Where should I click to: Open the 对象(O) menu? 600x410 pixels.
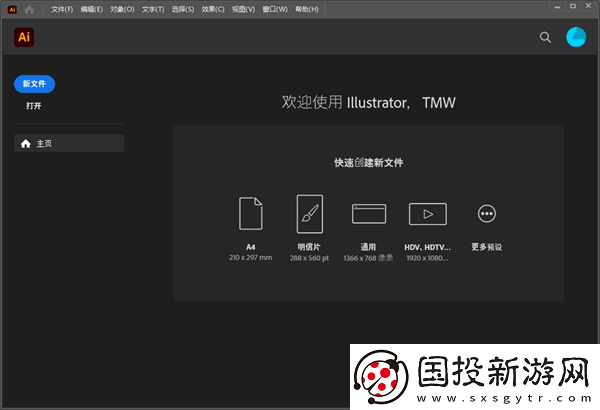pos(122,9)
